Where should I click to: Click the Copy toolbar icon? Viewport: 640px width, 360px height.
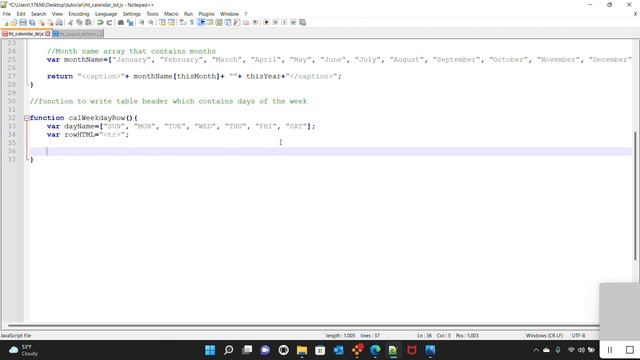point(80,22)
